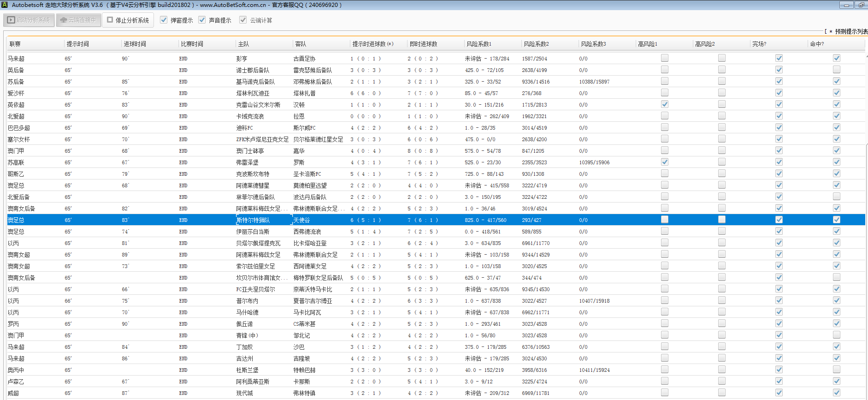The image size is (868, 400).
Task: Click the 命中? column header
Action: [817, 44]
